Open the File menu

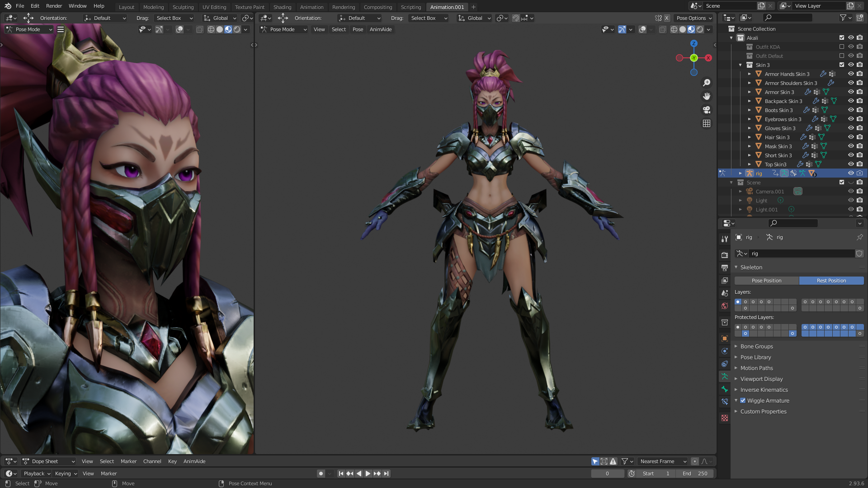pyautogui.click(x=20, y=6)
